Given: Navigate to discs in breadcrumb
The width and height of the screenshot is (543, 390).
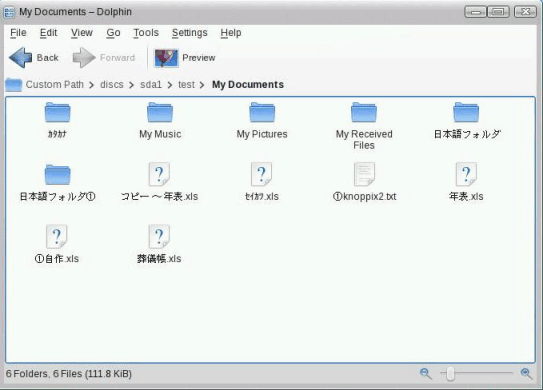Looking at the screenshot, I should coord(112,85).
